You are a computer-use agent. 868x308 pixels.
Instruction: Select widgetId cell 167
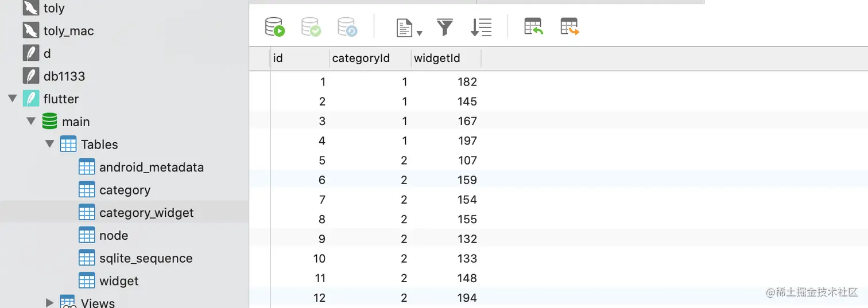[x=467, y=121]
